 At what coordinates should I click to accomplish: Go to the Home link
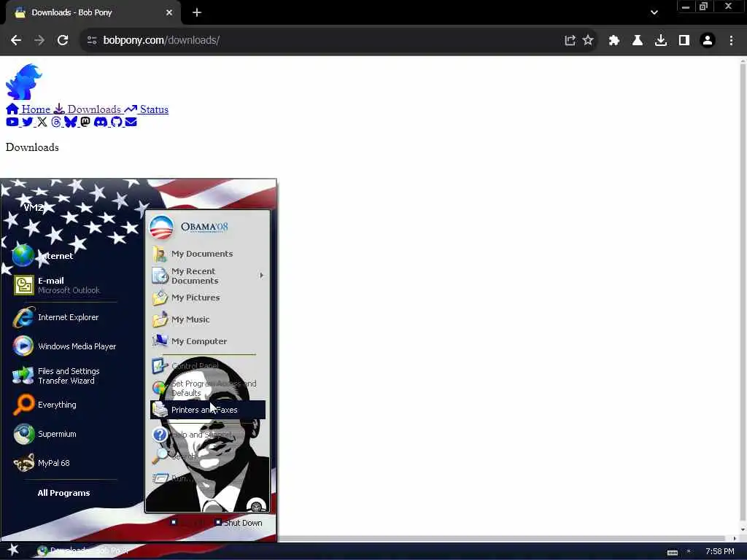(x=28, y=109)
